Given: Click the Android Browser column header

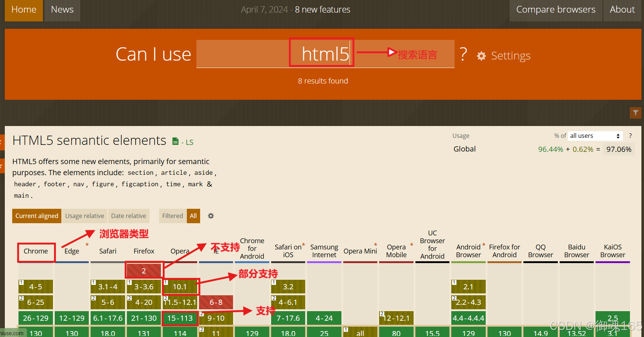Looking at the screenshot, I should 468,251.
